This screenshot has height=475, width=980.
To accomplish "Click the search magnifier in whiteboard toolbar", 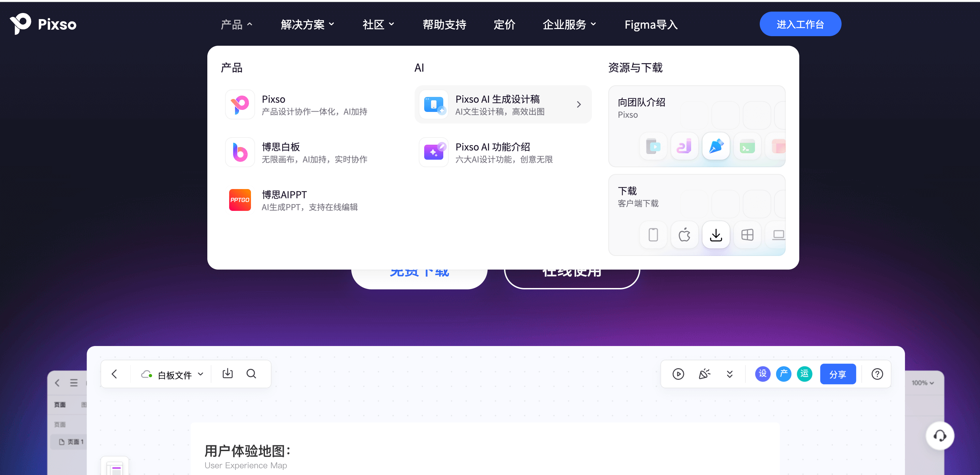I will [251, 374].
